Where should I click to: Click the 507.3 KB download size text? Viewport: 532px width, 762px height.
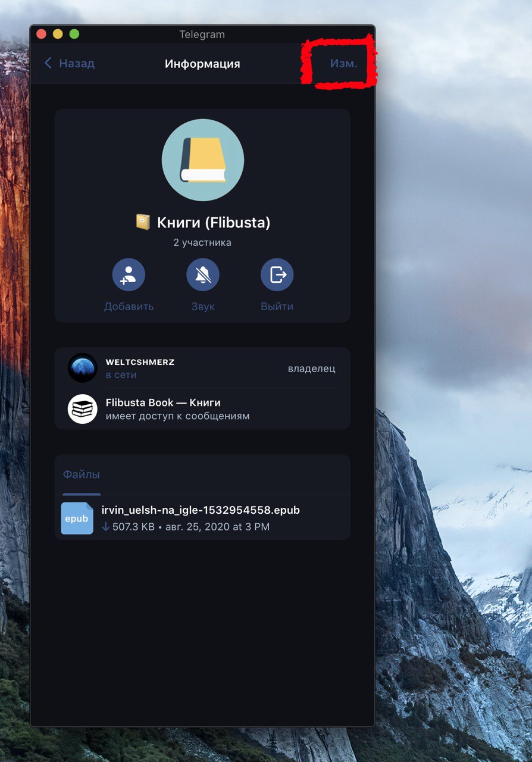click(133, 527)
